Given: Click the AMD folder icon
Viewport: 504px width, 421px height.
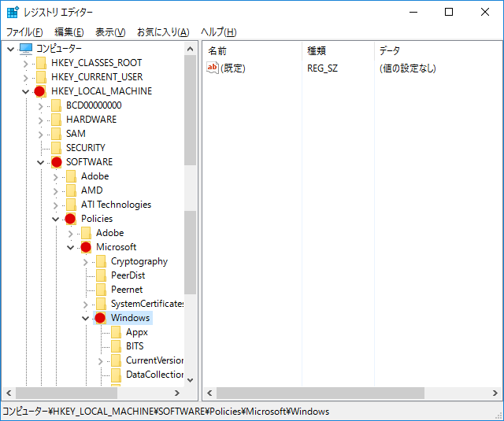Looking at the screenshot, I should click(x=71, y=190).
